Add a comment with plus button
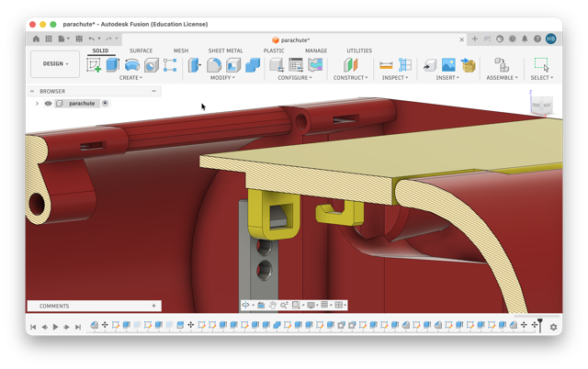This screenshot has height=369, width=588. click(x=153, y=306)
